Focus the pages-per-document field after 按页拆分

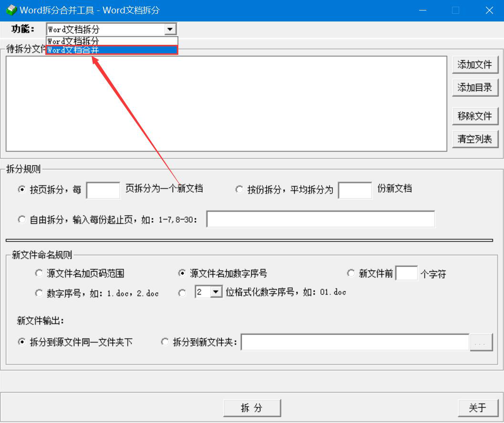pyautogui.click(x=103, y=190)
